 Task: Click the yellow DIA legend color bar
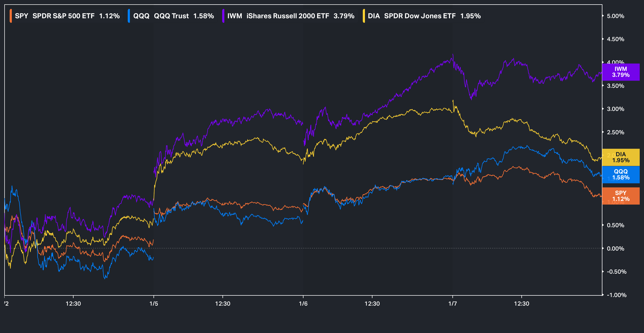[364, 16]
